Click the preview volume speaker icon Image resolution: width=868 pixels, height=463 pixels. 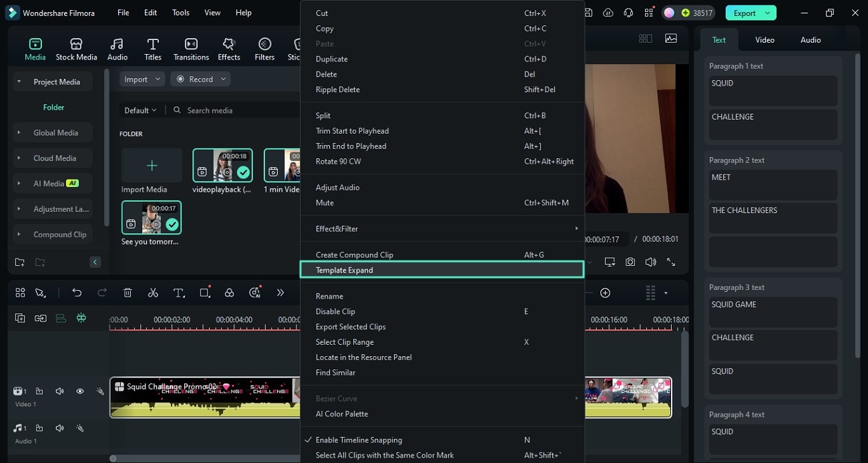650,263
